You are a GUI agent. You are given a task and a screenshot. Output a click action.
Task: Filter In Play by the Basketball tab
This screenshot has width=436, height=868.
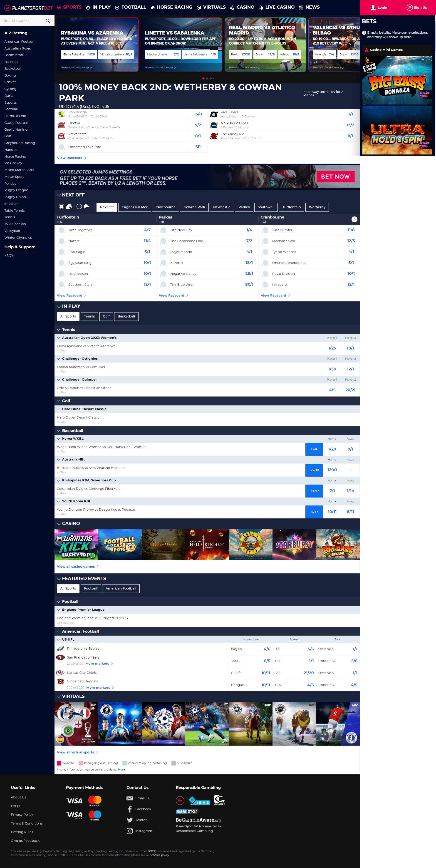[126, 316]
